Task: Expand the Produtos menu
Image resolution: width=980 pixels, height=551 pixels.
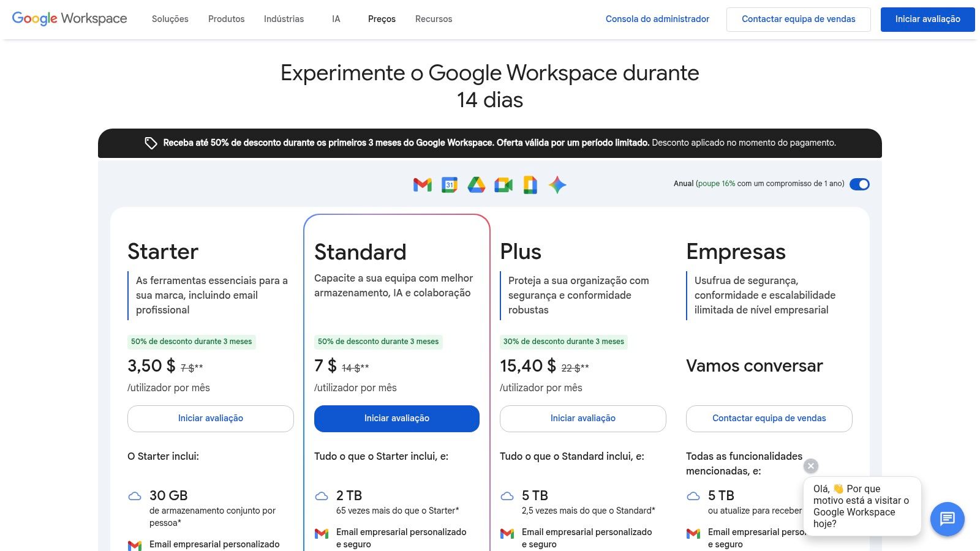Action: [x=226, y=19]
